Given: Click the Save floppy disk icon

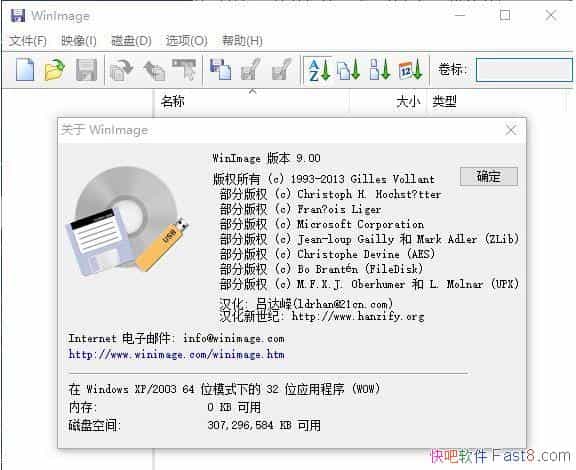Looking at the screenshot, I should tap(86, 69).
